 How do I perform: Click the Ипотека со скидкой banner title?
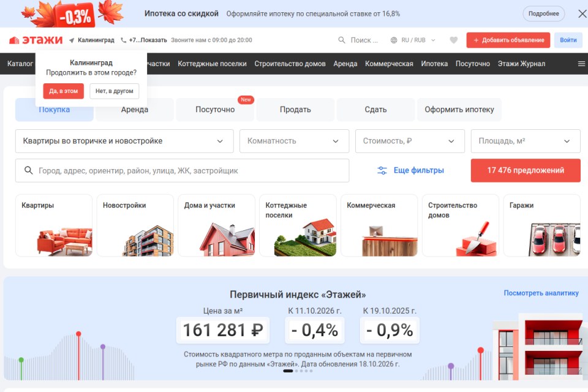click(181, 14)
